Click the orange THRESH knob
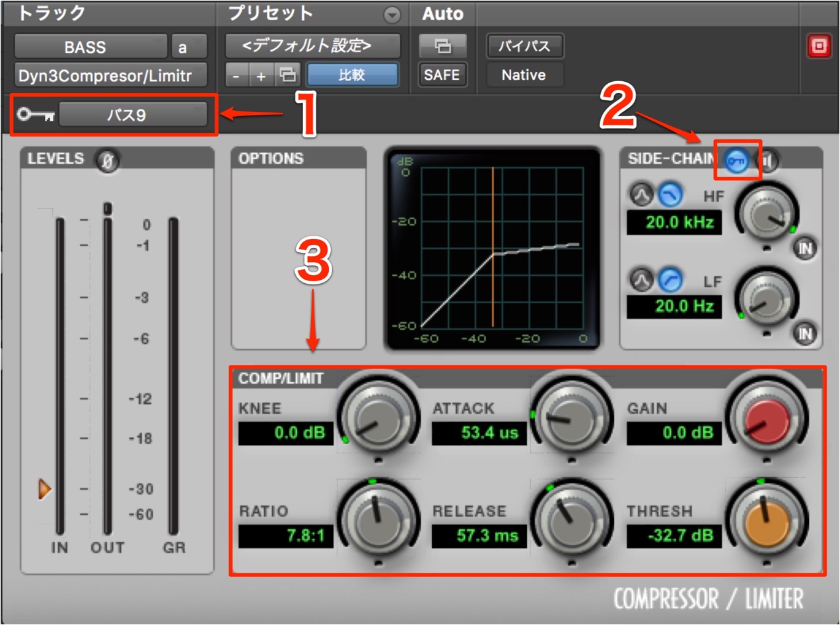Screen dimensions: 840x625 pyautogui.click(x=767, y=522)
